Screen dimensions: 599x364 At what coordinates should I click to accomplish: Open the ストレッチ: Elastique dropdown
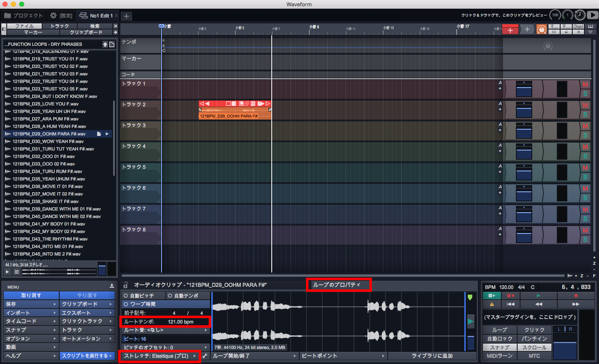pyautogui.click(x=159, y=356)
